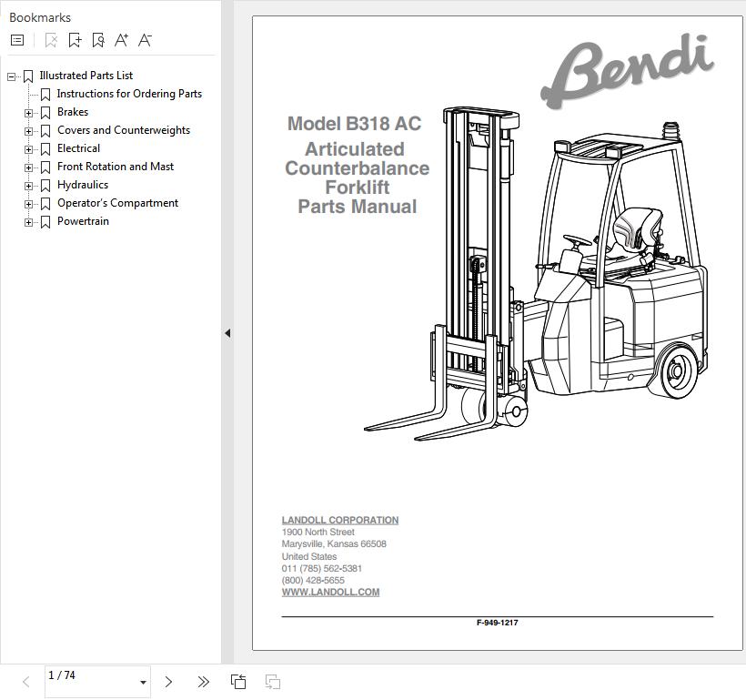Screen dimensions: 746x700
Task: Click the "Marysville, Kansas 66508" address line
Action: (x=334, y=543)
